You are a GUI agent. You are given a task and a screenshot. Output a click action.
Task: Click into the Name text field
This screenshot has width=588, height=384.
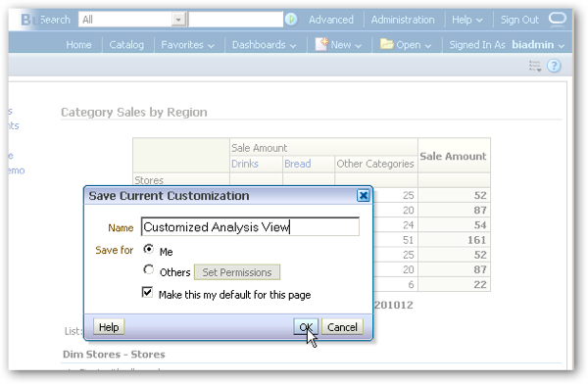click(x=250, y=227)
